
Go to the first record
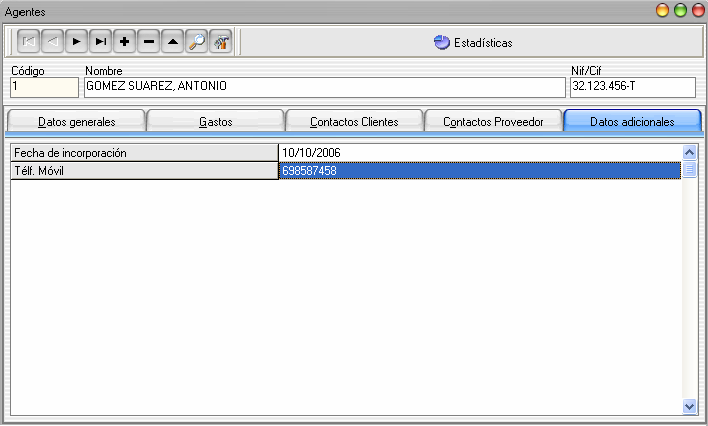29,42
